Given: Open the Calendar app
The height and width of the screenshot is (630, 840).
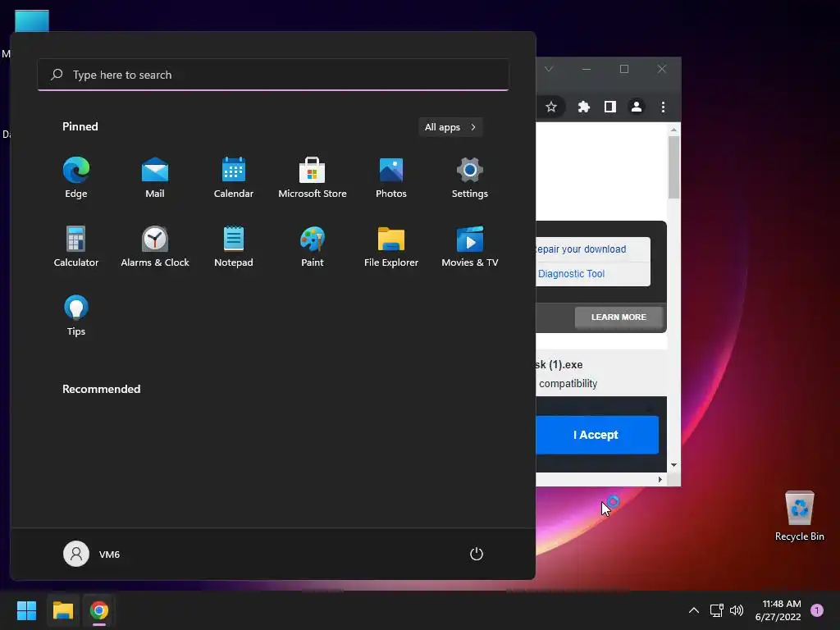Looking at the screenshot, I should tap(234, 178).
